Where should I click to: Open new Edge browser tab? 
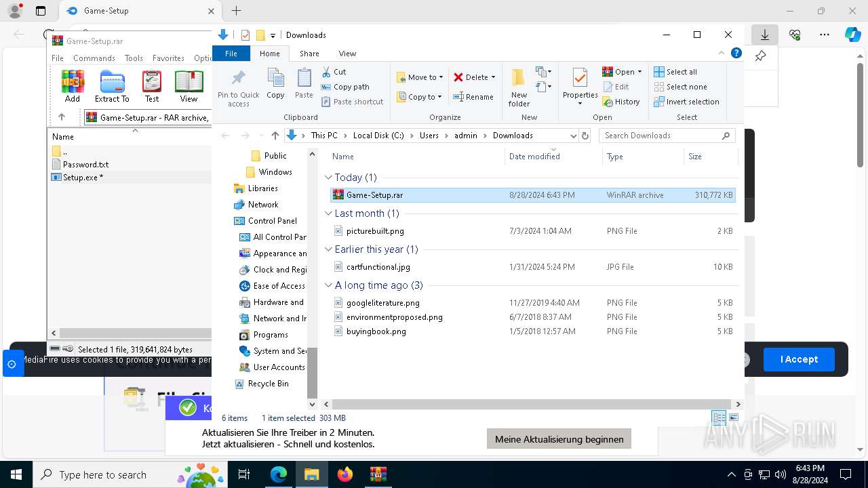coord(236,11)
